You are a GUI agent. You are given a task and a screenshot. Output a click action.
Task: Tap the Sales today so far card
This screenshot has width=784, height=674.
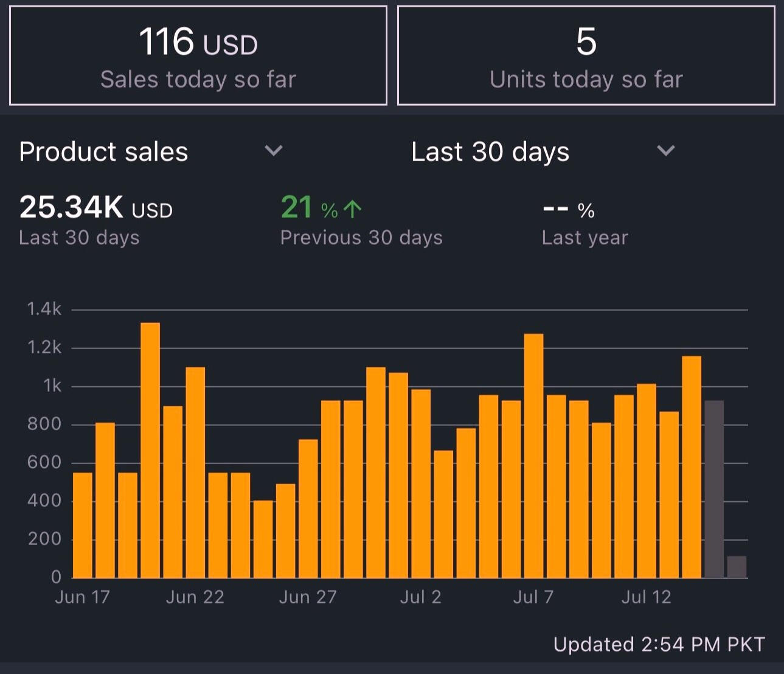click(x=198, y=56)
